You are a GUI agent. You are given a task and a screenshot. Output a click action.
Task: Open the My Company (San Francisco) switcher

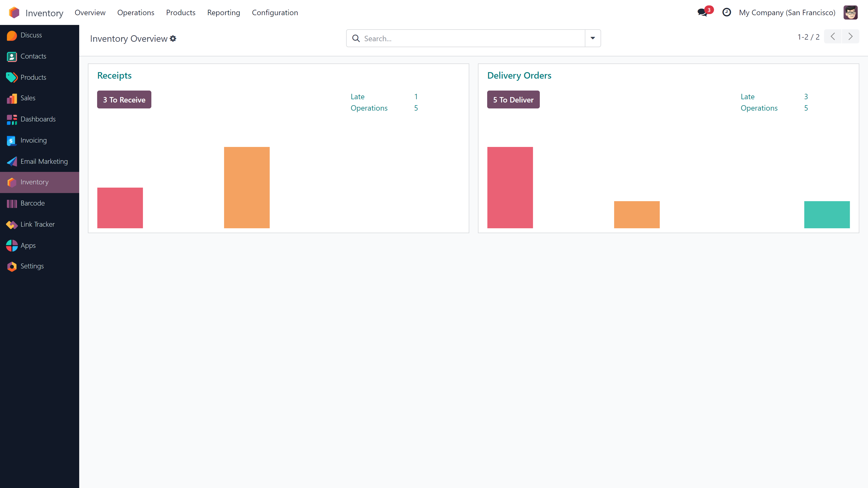[x=787, y=12]
